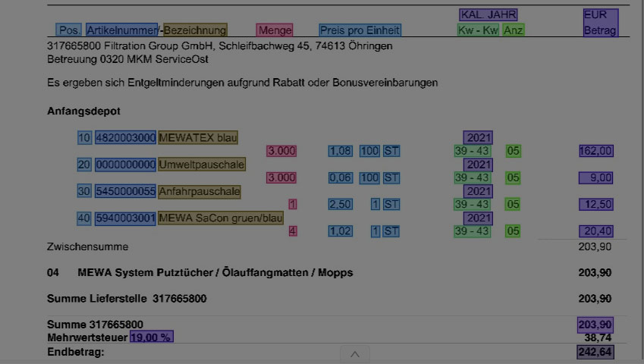Select the 'ST' unit beside price 1,02
644x364 pixels.
pos(391,231)
